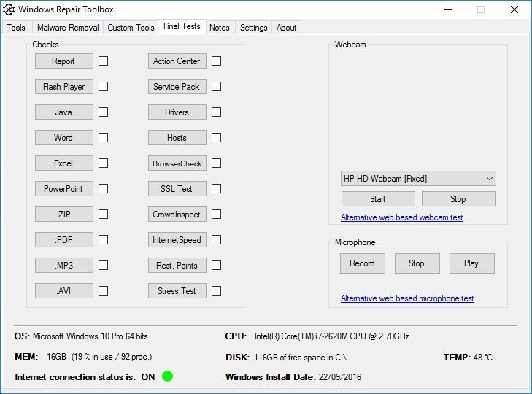Image resolution: width=532 pixels, height=394 pixels.
Task: Click the Excel test button
Action: 63,163
